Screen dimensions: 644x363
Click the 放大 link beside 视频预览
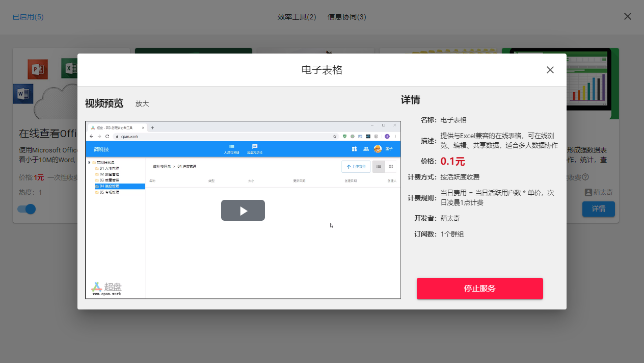point(142,104)
